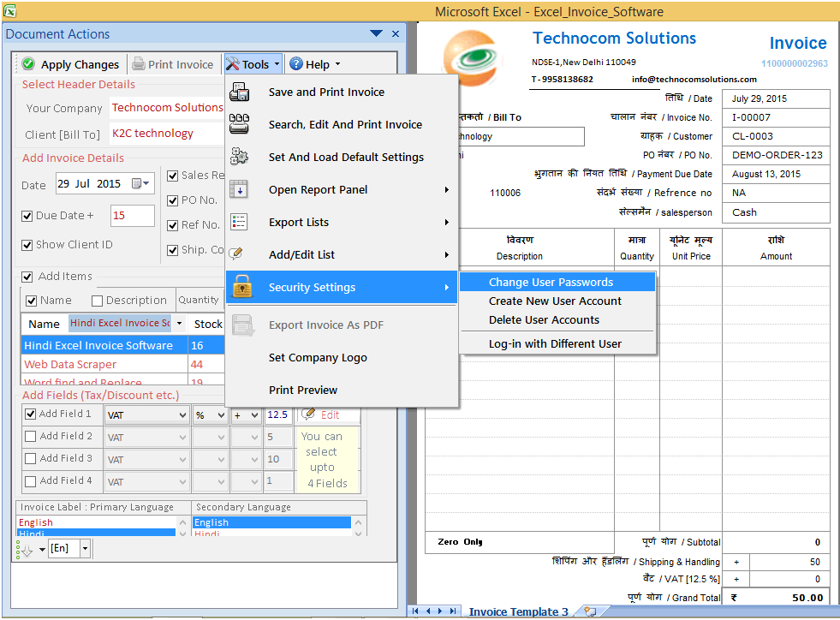Toggle the Add Items checkbox
840x620 pixels.
(x=27, y=277)
